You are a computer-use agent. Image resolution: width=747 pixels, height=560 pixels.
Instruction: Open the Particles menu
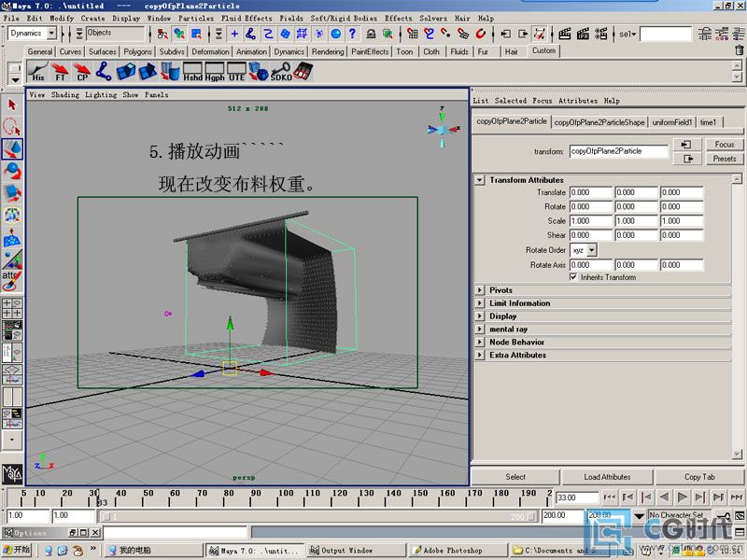click(196, 18)
